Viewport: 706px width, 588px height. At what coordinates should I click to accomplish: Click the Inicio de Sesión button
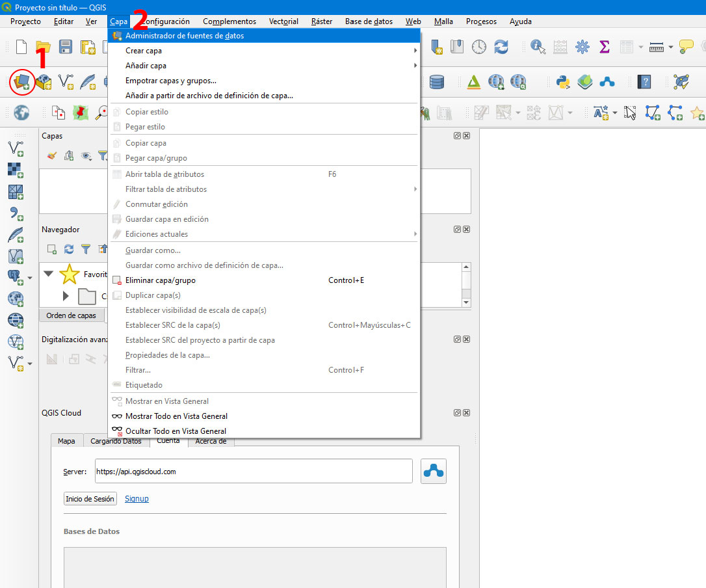click(x=90, y=499)
